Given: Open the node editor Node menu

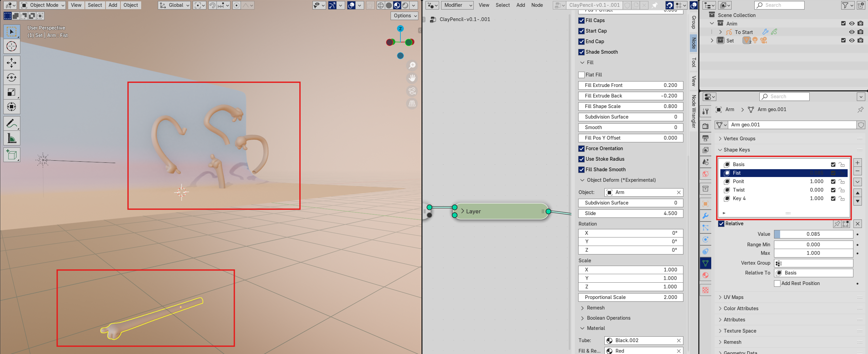Looking at the screenshot, I should (537, 5).
